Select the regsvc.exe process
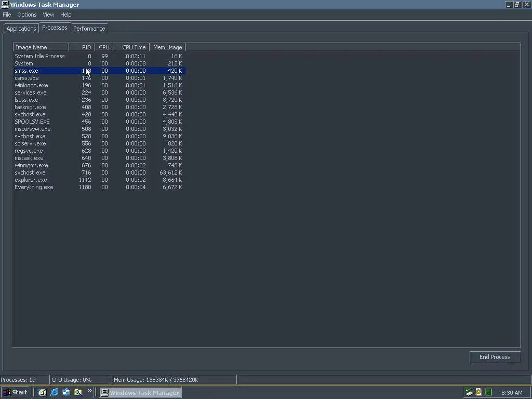This screenshot has height=399, width=532. [99, 151]
